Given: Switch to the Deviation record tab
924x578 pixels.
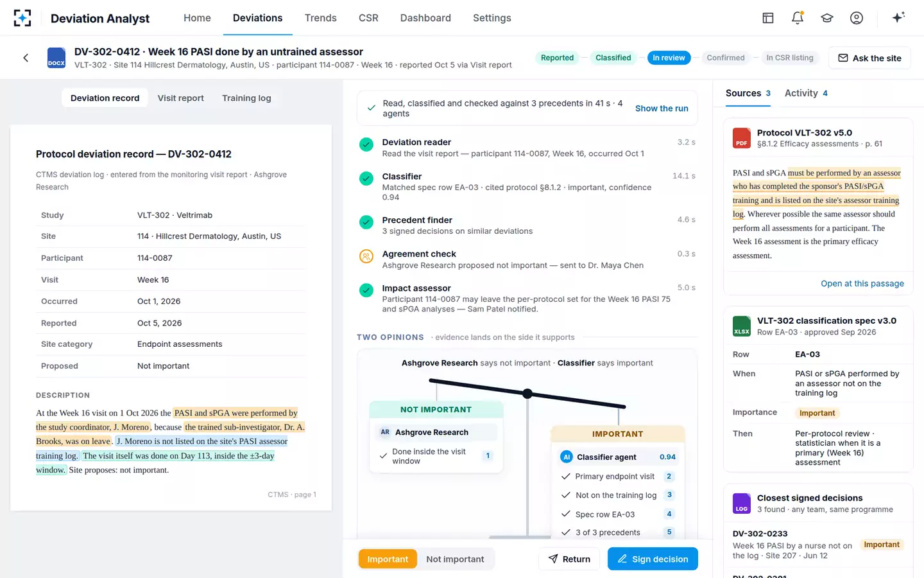Looking at the screenshot, I should [x=105, y=98].
